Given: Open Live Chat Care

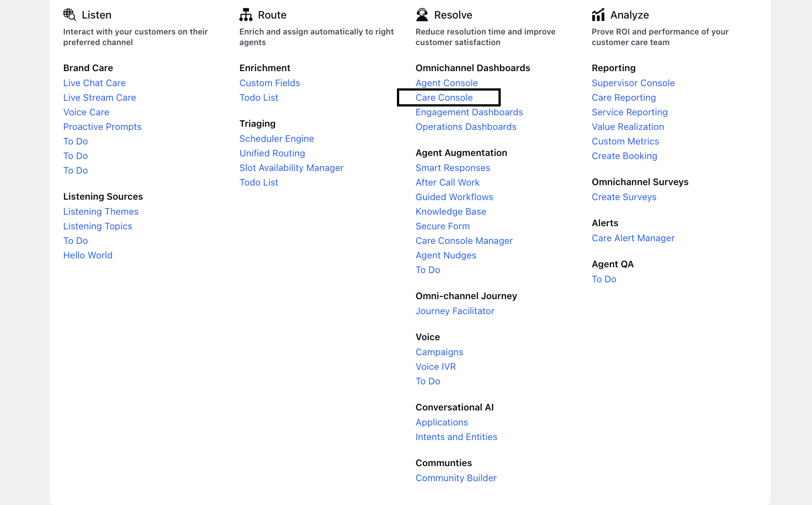Looking at the screenshot, I should (94, 83).
